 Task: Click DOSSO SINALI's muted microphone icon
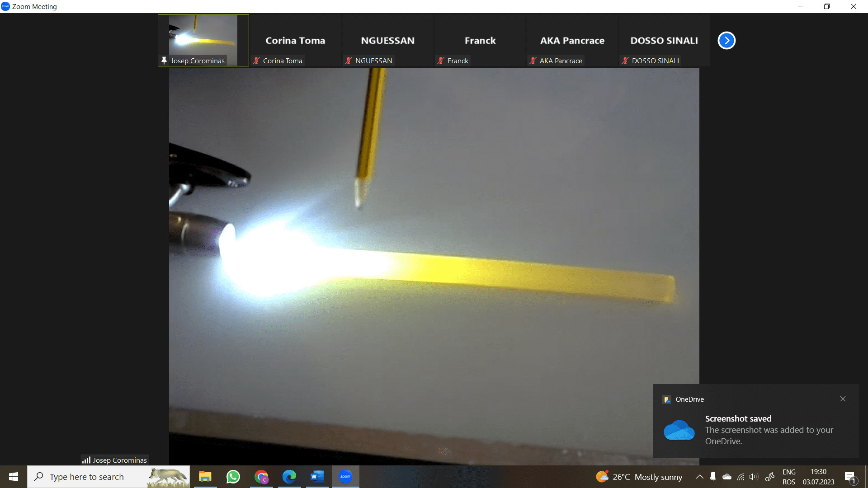tap(625, 61)
